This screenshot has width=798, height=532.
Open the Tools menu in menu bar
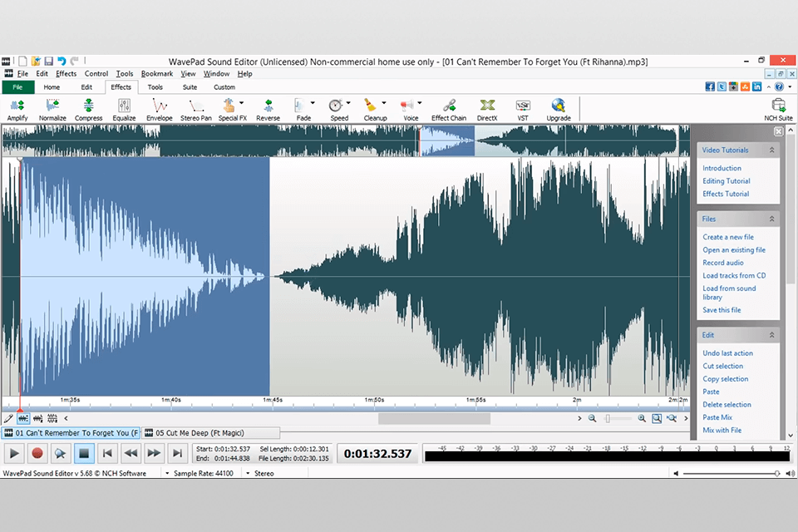coord(124,74)
